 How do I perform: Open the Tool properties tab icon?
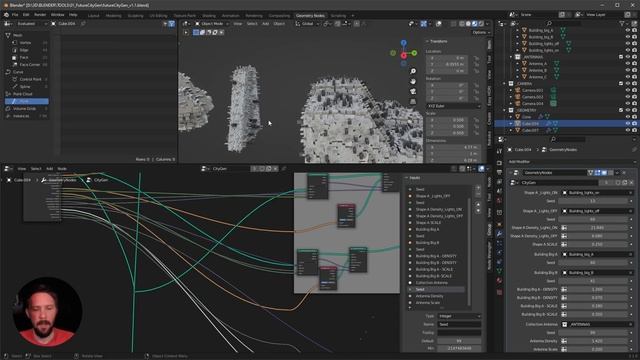pos(500,151)
